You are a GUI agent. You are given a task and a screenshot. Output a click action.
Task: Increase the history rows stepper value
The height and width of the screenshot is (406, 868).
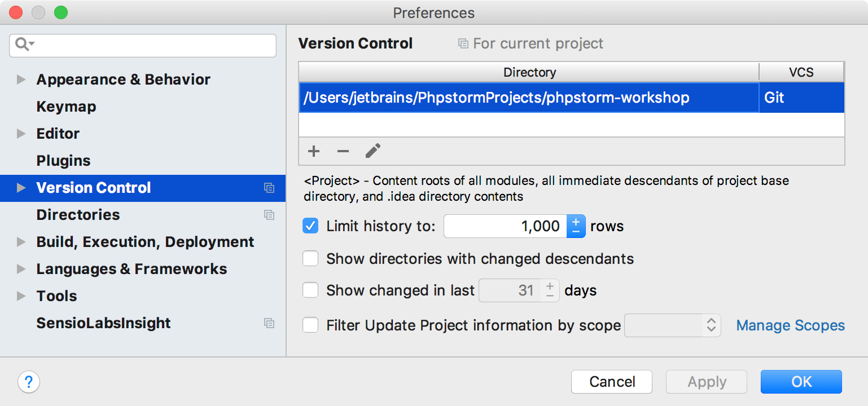tap(576, 221)
